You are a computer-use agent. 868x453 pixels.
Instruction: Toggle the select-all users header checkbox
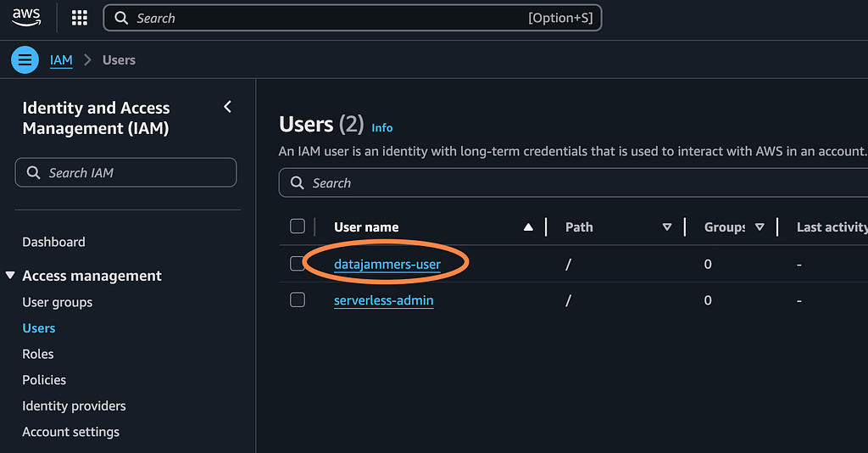pos(298,226)
